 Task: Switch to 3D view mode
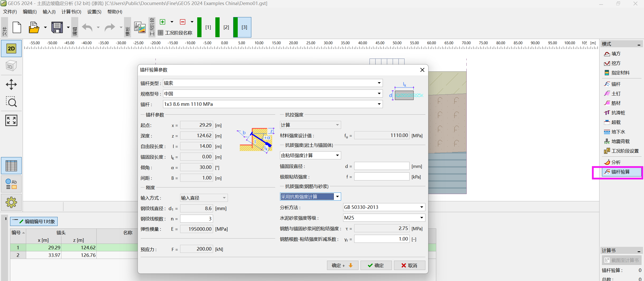point(11,66)
